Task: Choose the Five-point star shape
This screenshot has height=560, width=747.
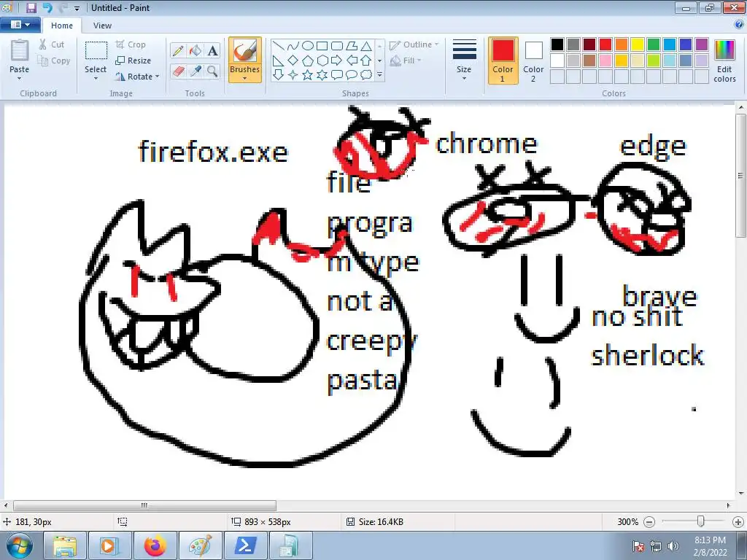Action: coord(308,75)
